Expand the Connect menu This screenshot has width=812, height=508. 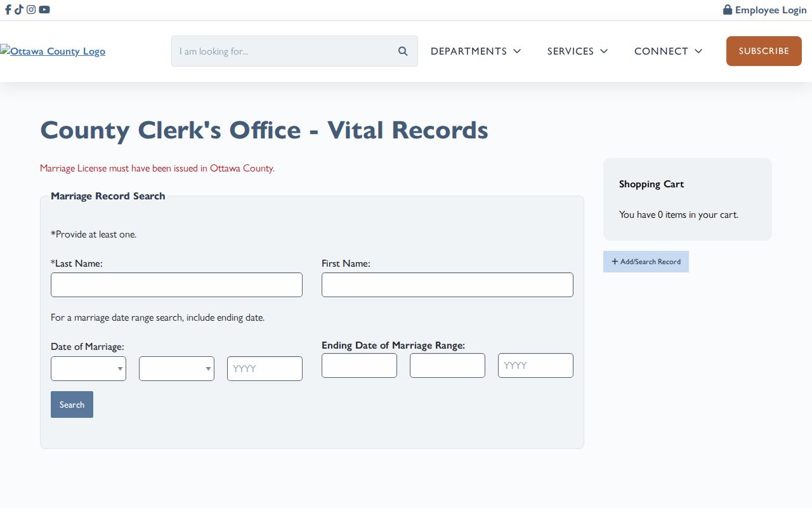click(668, 51)
